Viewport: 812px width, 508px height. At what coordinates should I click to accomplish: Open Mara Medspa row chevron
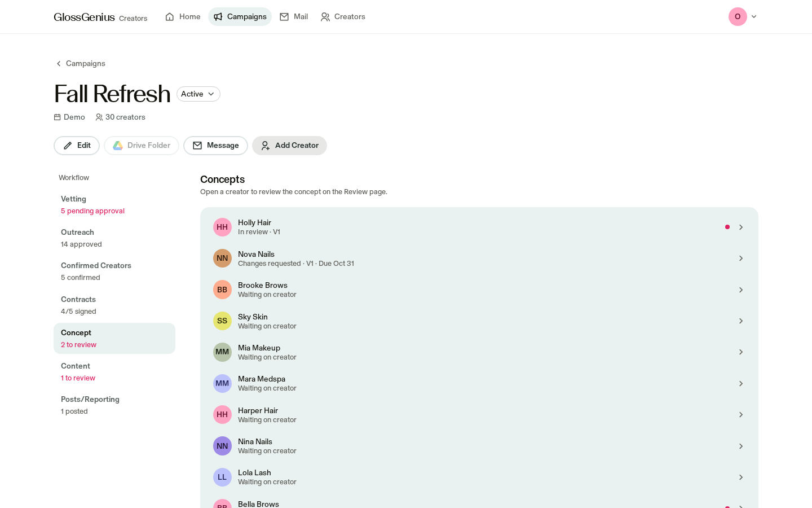click(x=741, y=384)
